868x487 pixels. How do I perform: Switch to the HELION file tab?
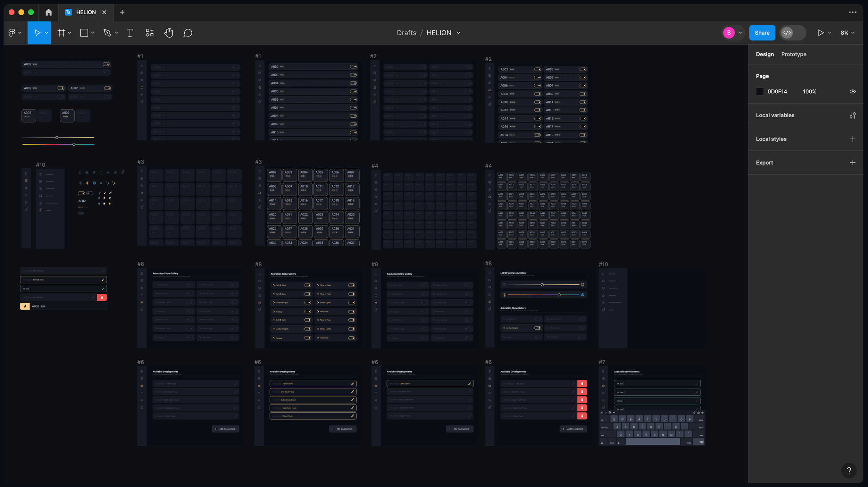(86, 12)
